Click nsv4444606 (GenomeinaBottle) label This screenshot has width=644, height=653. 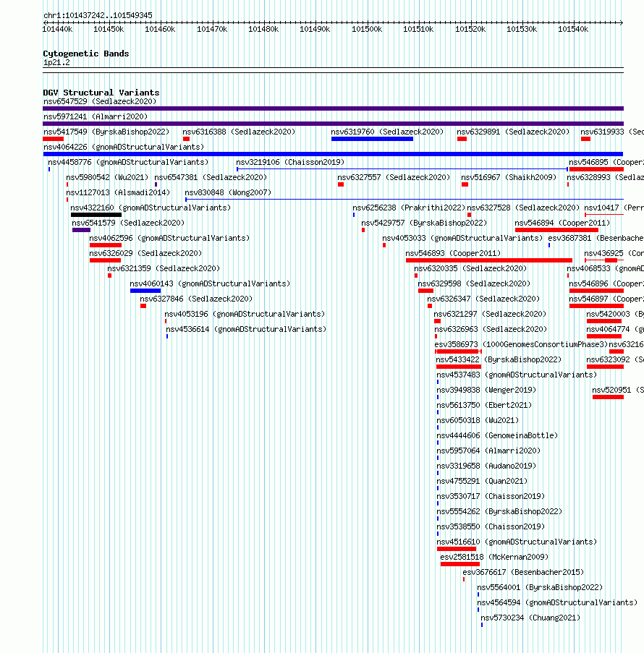(x=497, y=435)
